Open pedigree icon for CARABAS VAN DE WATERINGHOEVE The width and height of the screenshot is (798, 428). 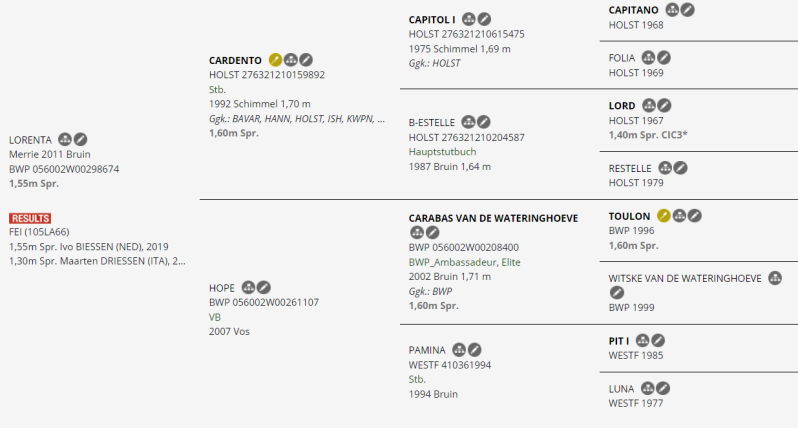pos(416,232)
